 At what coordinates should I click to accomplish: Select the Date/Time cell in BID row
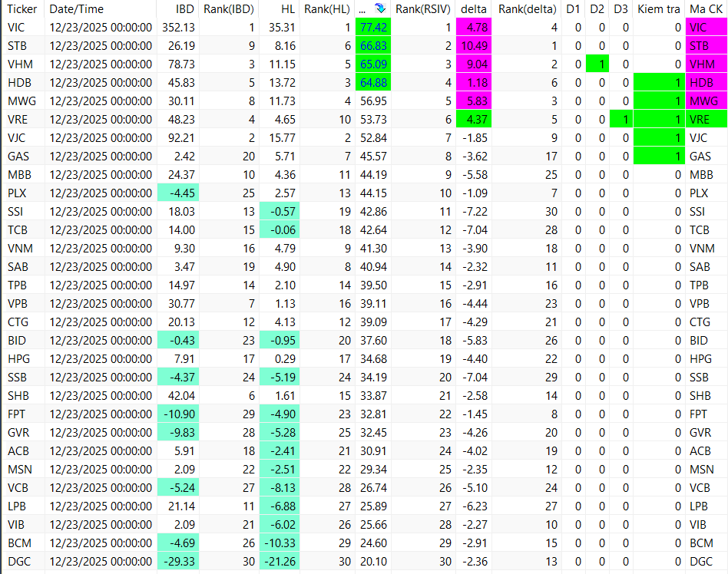[101, 341]
